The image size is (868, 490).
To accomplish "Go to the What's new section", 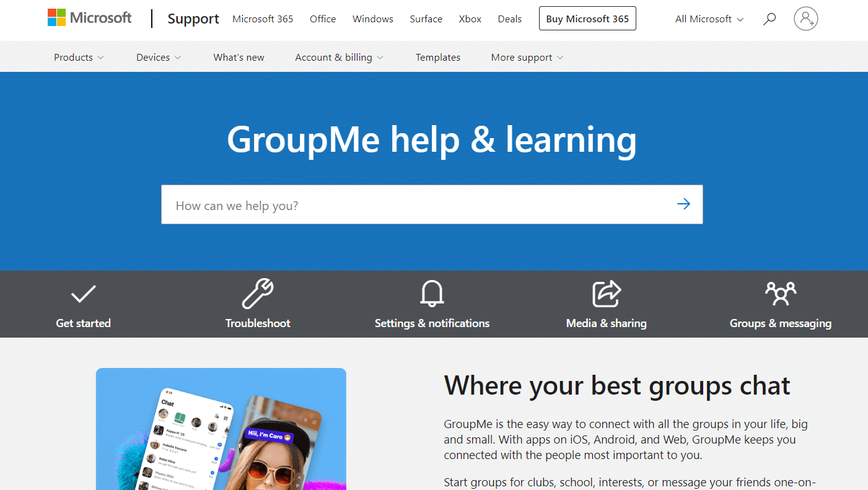I will (239, 56).
